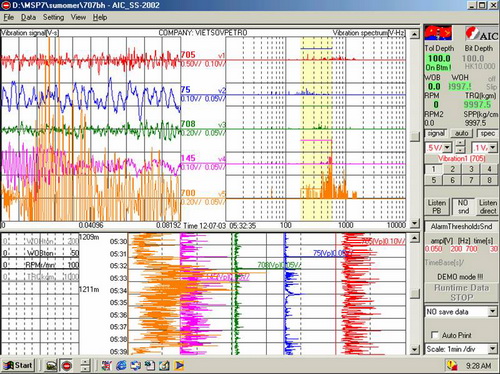Select vibration channel 5 button
Screen dimensions: 500x374
[x=434, y=180]
